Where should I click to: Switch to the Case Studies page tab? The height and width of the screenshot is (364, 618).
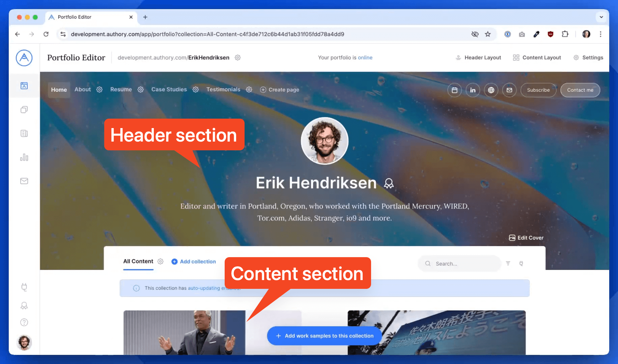(169, 89)
